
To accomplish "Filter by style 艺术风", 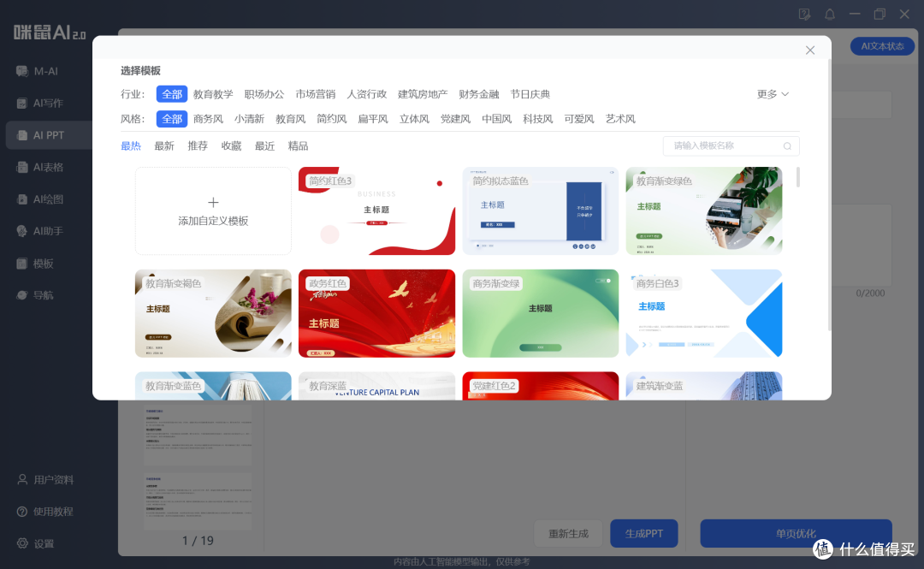I will (x=620, y=119).
